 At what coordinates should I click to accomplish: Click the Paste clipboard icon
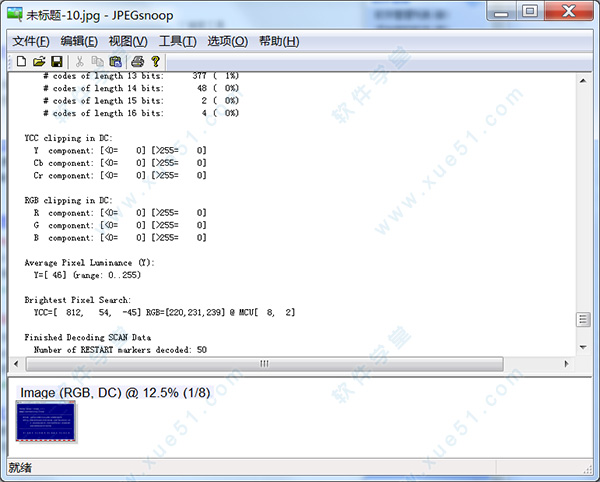point(115,61)
